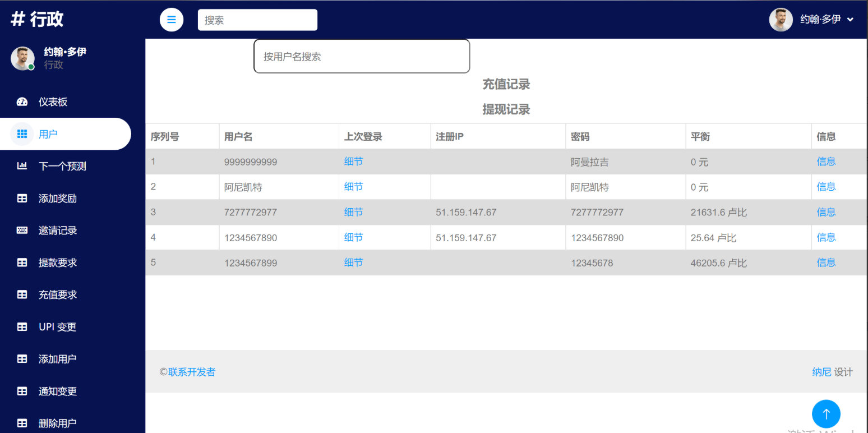
Task: Click the 纳尼 footer link
Action: click(821, 372)
